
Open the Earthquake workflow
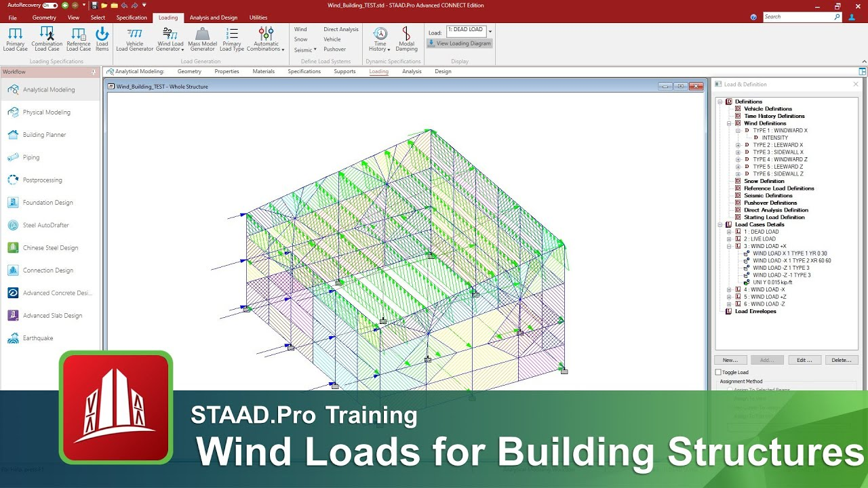pos(50,338)
